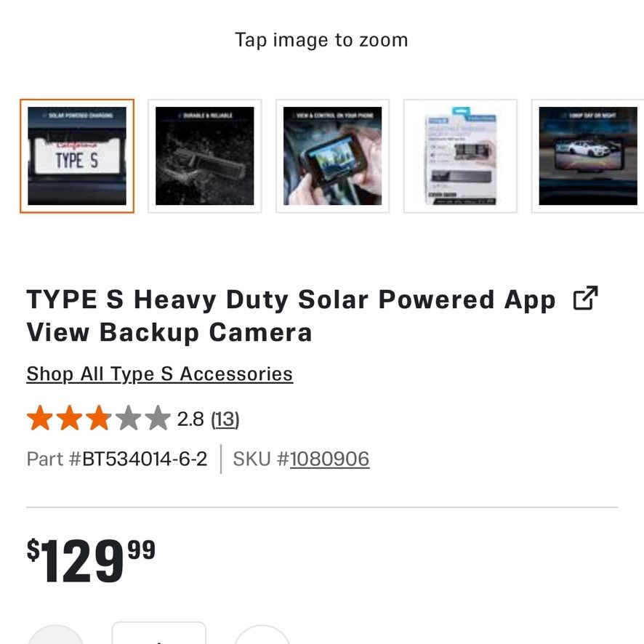Viewport: 644px width, 644px height.
Task: Open the (13) reviews count link
Action: 225,419
